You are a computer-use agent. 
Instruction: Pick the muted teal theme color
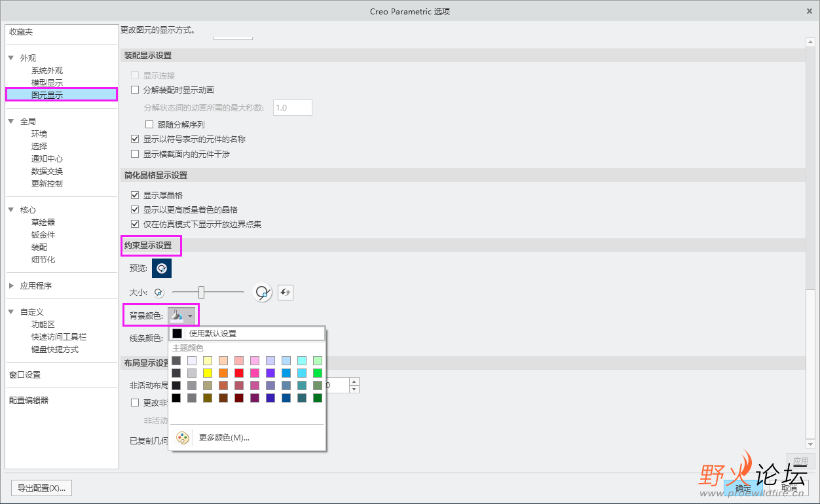click(302, 386)
